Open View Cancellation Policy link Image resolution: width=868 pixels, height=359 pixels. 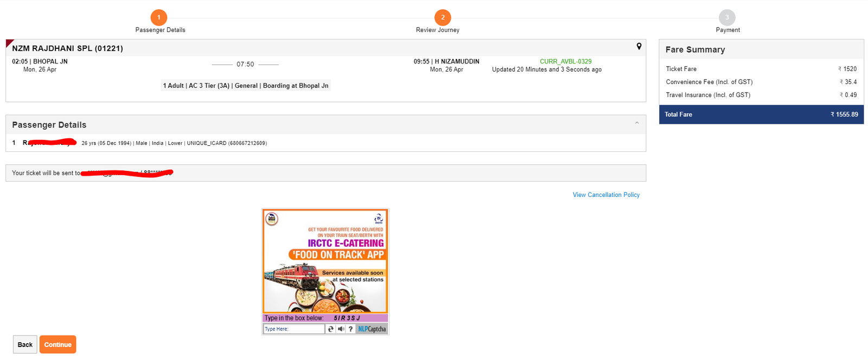tap(606, 195)
